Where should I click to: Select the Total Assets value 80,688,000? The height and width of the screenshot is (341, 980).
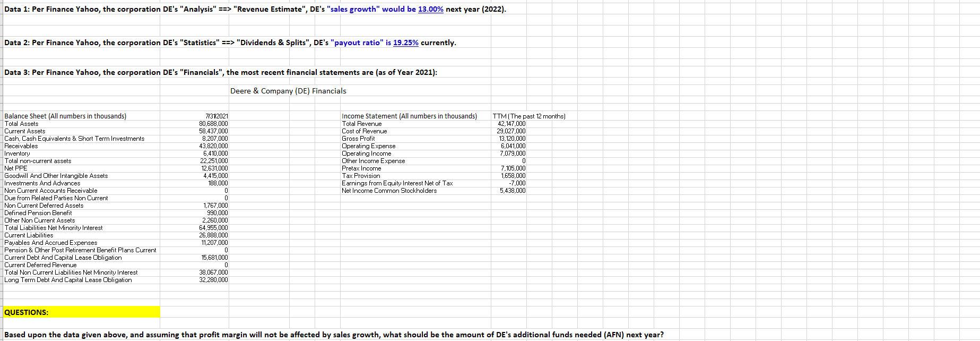[213, 123]
